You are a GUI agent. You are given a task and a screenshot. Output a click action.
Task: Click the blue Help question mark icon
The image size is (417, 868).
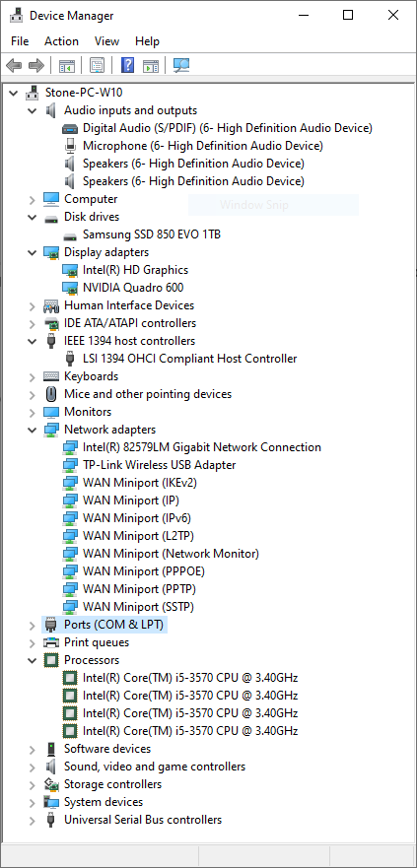(x=127, y=65)
